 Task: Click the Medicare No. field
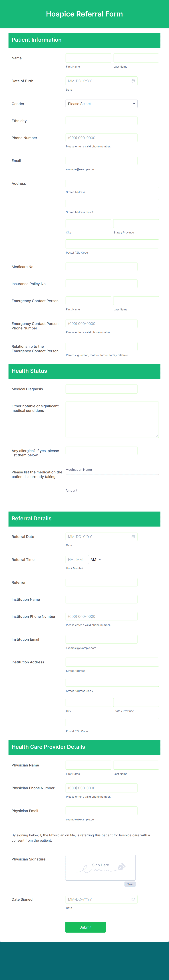tap(101, 267)
